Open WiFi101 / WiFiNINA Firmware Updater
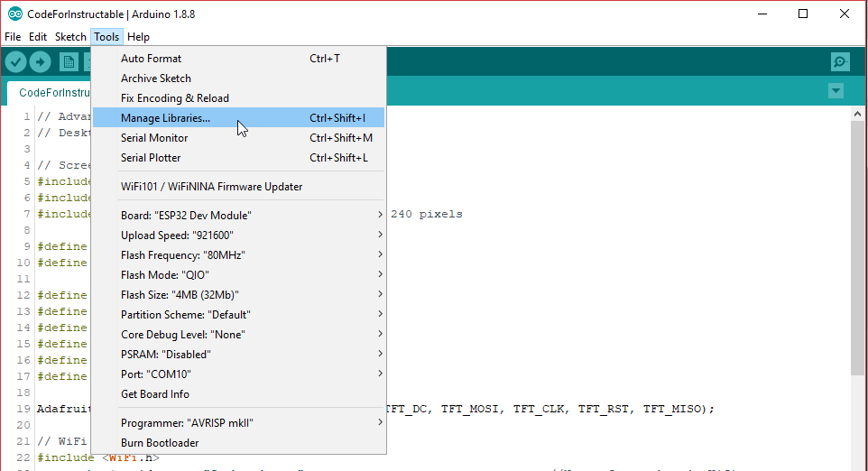The image size is (868, 471). pos(238,187)
